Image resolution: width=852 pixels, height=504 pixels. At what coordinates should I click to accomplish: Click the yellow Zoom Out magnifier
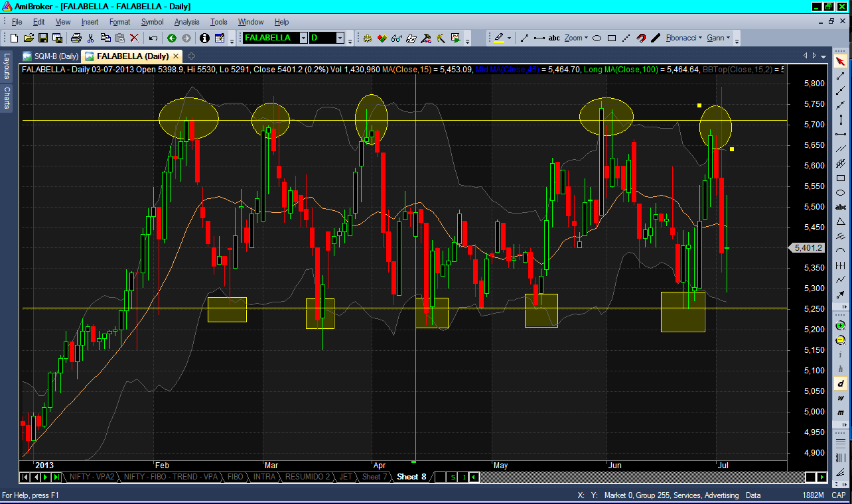click(840, 340)
